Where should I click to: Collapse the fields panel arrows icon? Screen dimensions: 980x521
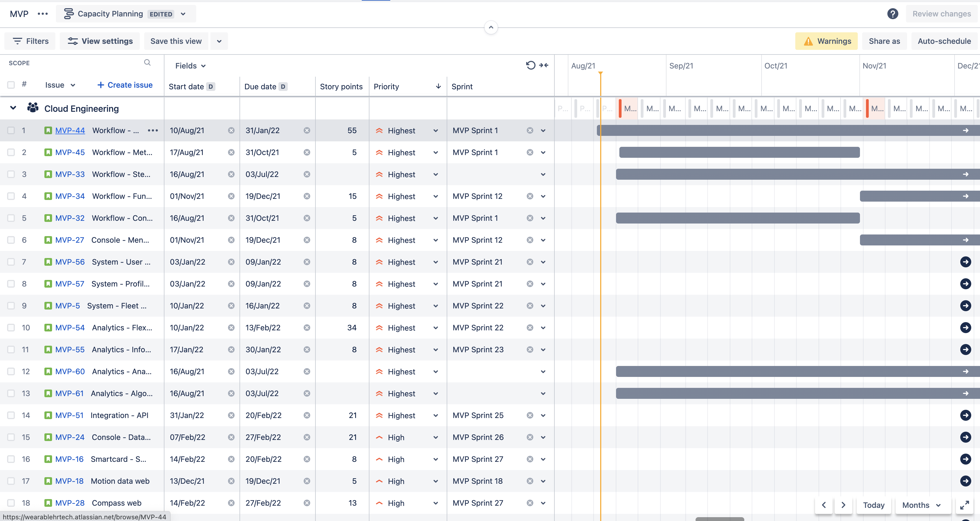tap(544, 65)
